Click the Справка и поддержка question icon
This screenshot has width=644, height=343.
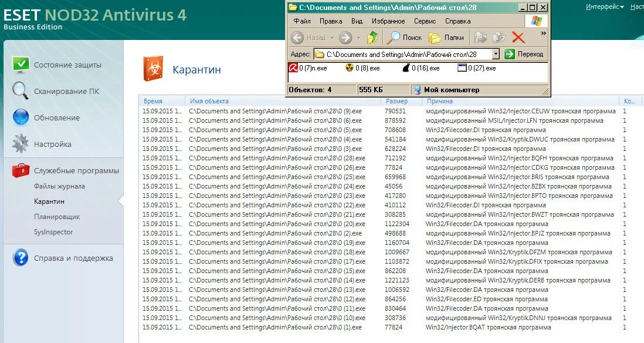click(x=21, y=258)
